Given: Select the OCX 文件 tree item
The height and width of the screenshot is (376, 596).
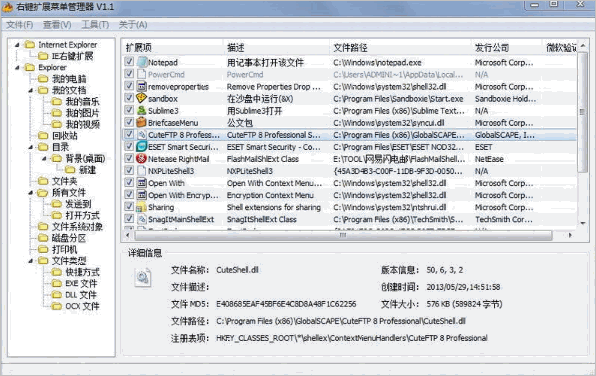Looking at the screenshot, I should point(82,306).
